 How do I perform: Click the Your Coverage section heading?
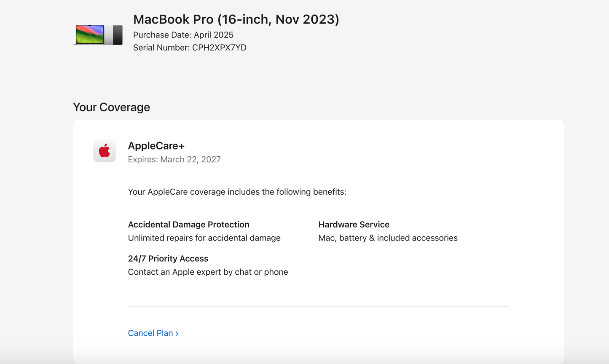(111, 107)
